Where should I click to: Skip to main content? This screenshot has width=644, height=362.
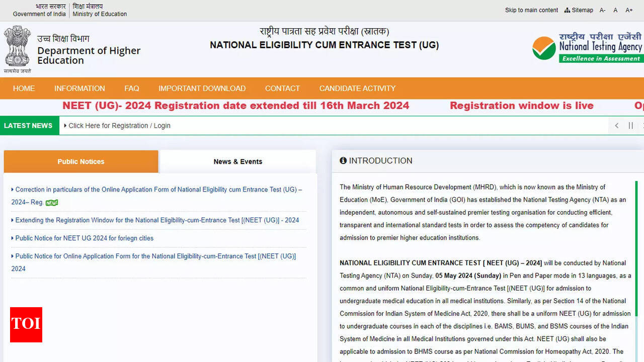[531, 10]
